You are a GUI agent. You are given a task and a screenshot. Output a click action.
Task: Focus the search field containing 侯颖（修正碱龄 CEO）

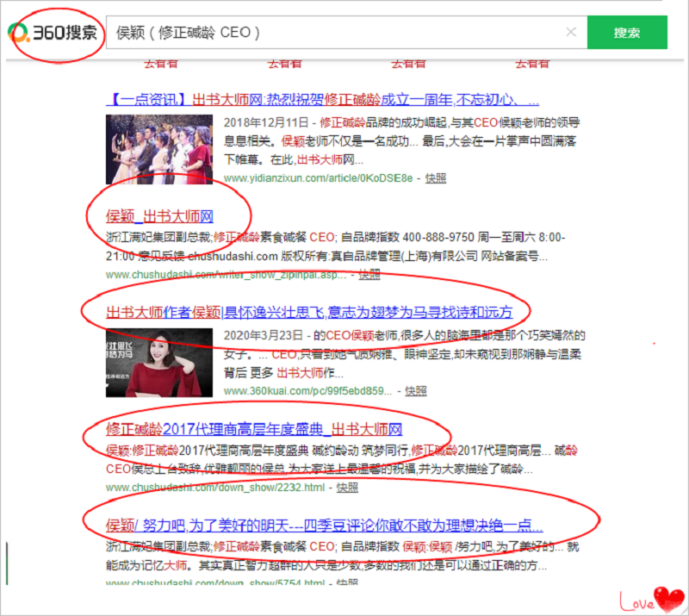point(336,33)
